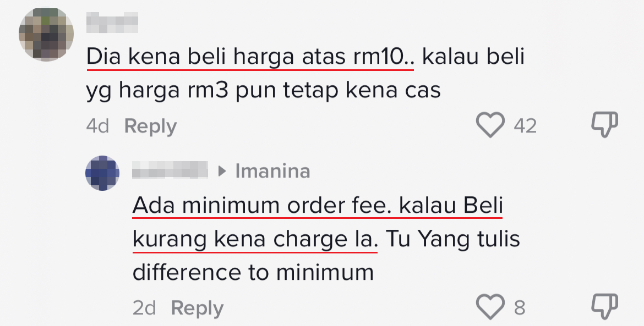This screenshot has height=326, width=644.
Task: Click the 4d timestamp
Action: 98,126
